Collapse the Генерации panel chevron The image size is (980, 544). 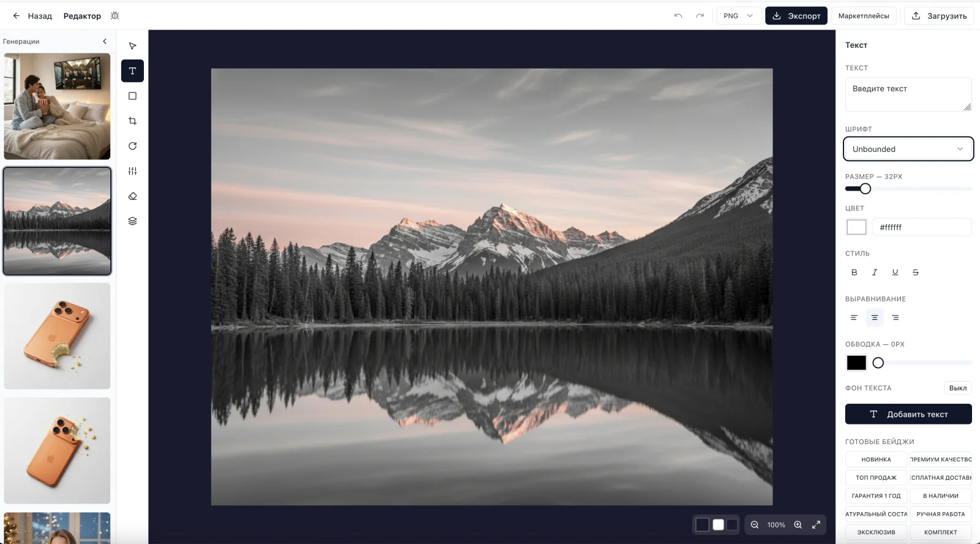(105, 42)
